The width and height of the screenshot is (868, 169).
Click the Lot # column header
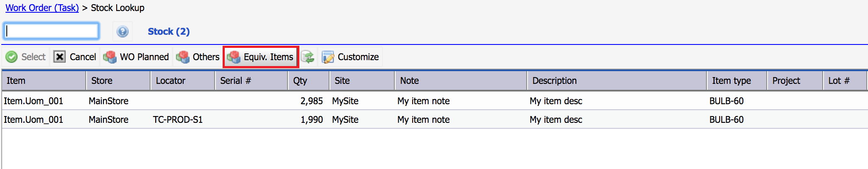tap(845, 80)
